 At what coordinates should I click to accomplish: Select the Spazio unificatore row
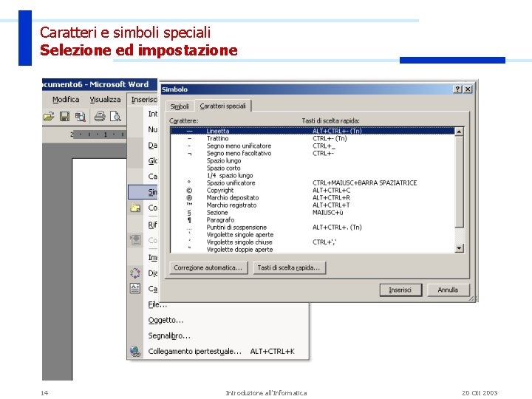point(312,183)
